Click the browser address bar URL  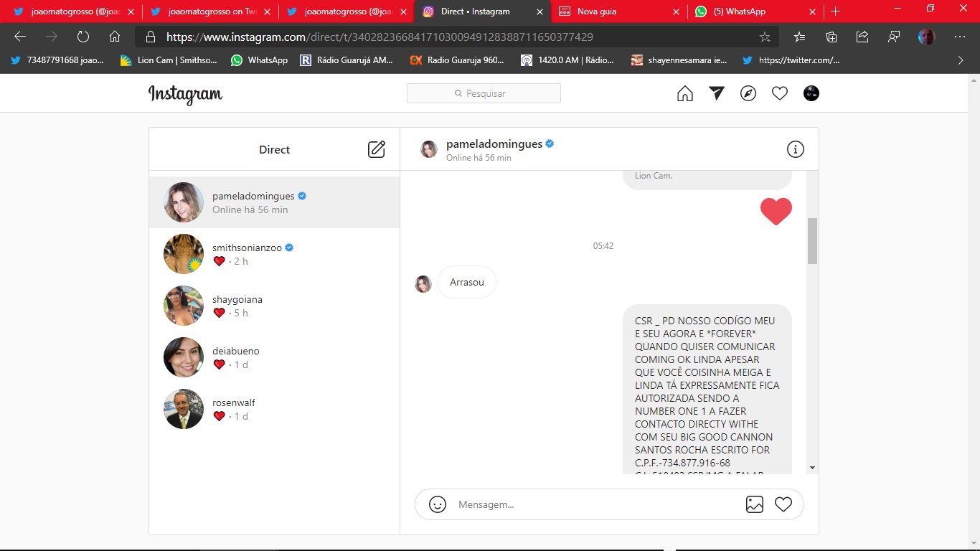tap(380, 37)
